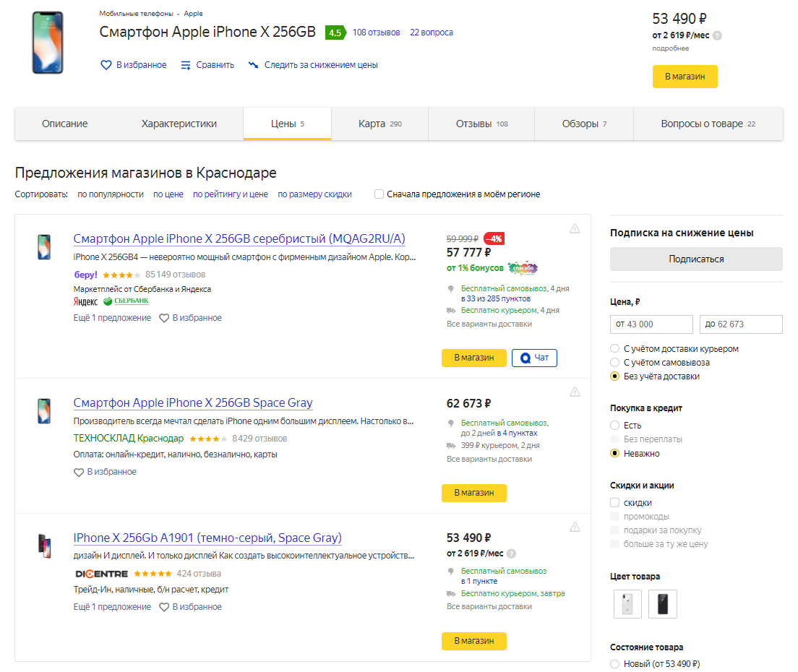The width and height of the screenshot is (798, 672).
Task: Tick the 'скидки' checkbox
Action: (615, 503)
